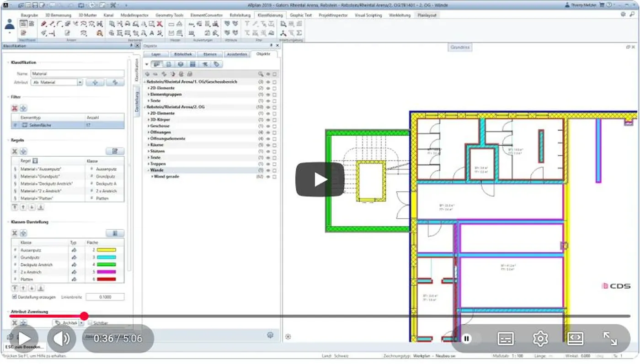The image size is (640, 364).
Task: Toggle the Darstellung erzeugen checkbox
Action: pos(15,297)
